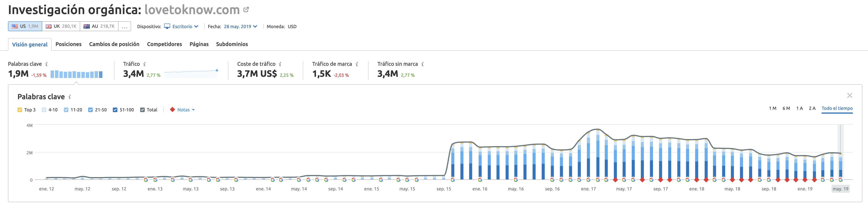Click Google update marker at sep. 15

pyautogui.click(x=453, y=180)
